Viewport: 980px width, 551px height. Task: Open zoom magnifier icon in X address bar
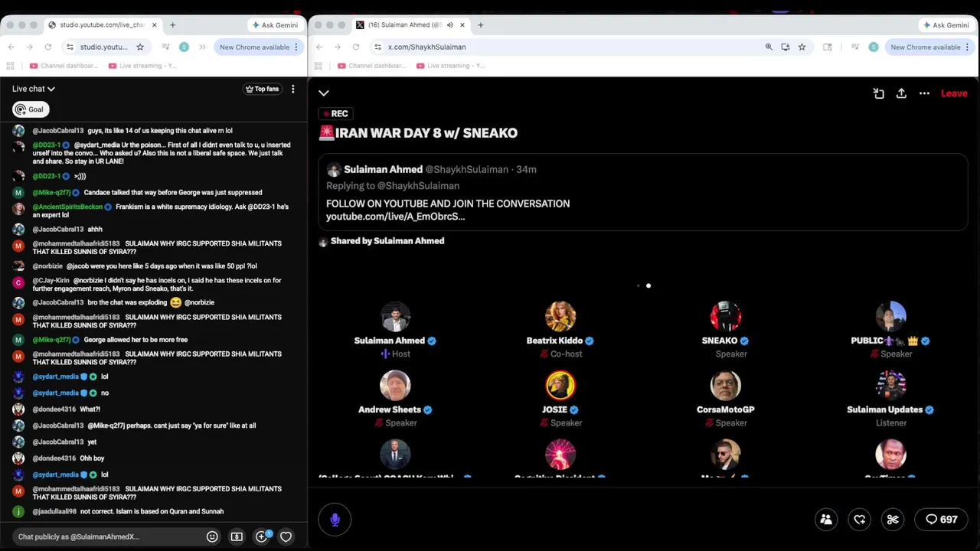point(769,47)
